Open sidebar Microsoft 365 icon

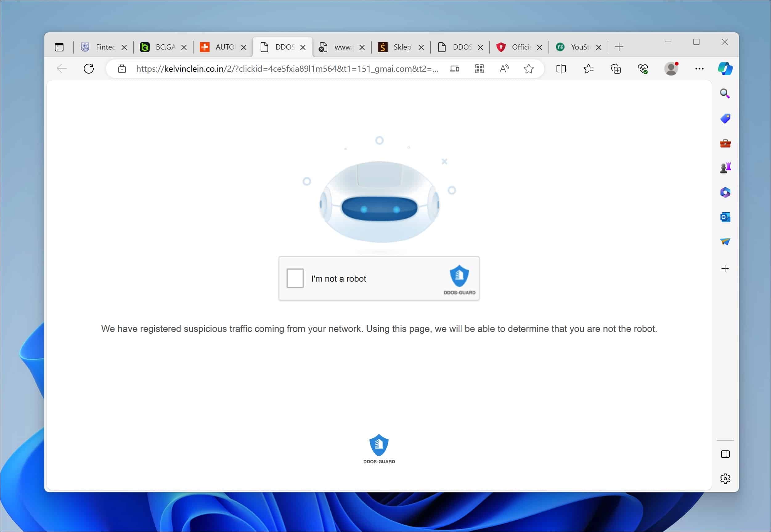click(x=725, y=192)
